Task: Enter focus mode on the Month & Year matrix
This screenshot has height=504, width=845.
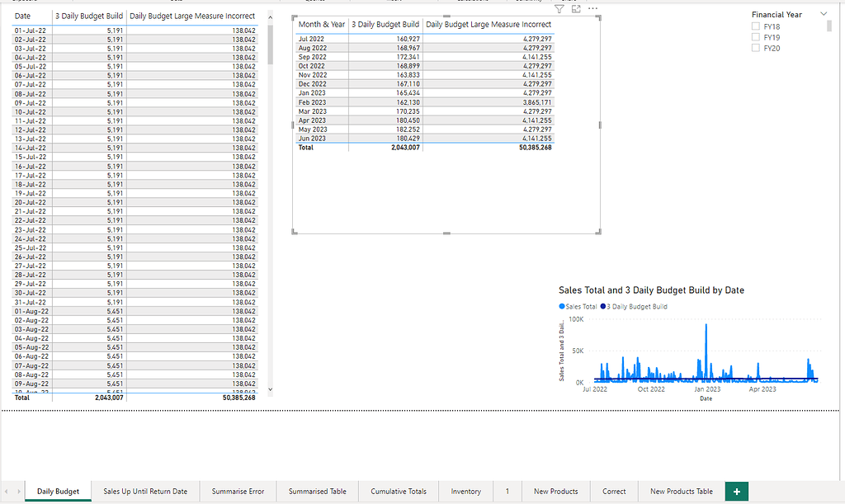Action: [x=578, y=8]
